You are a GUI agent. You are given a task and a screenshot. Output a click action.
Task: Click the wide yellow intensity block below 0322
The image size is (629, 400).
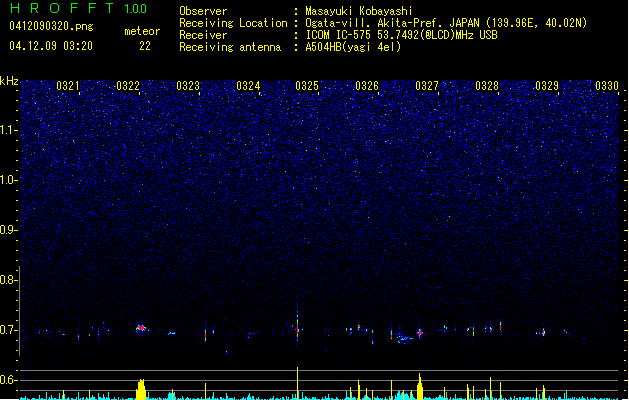(140, 389)
